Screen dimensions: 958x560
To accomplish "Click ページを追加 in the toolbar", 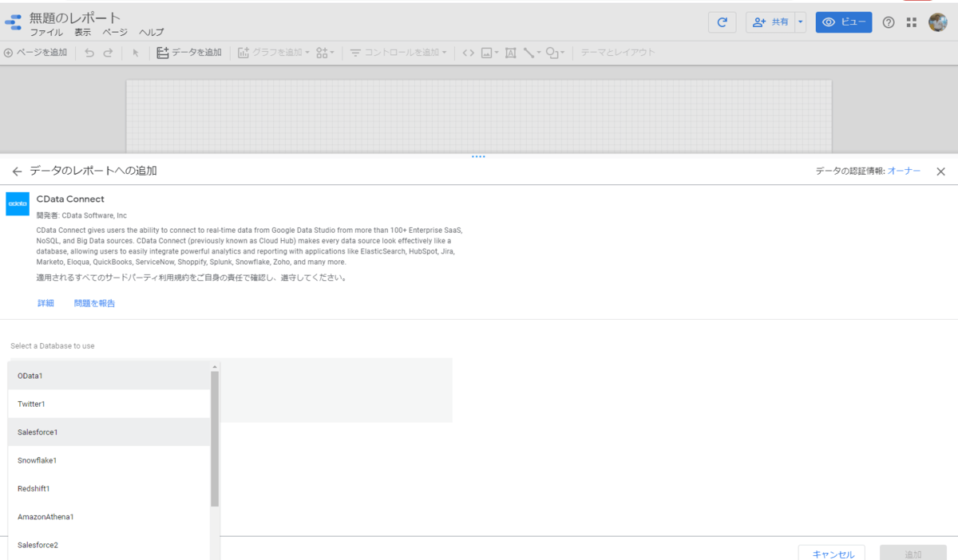I will pos(35,53).
